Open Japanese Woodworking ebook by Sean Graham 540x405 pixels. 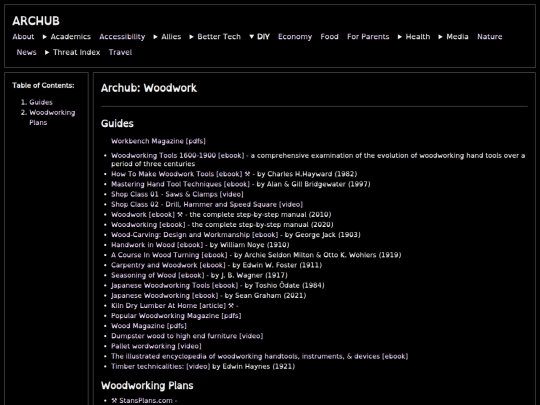coord(164,295)
